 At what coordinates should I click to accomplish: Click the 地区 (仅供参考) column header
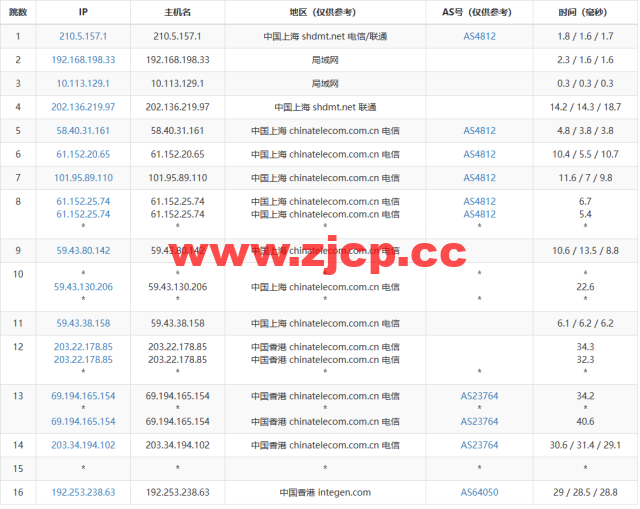[325, 12]
